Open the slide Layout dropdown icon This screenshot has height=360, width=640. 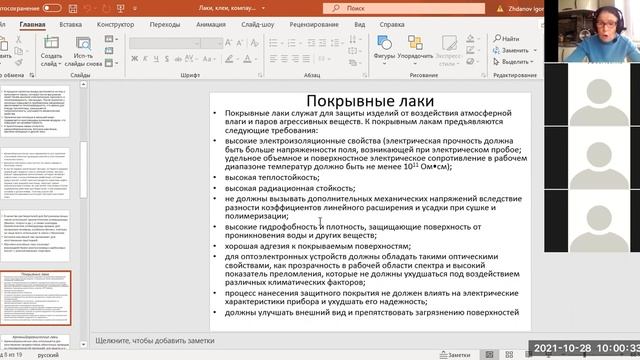tap(111, 39)
